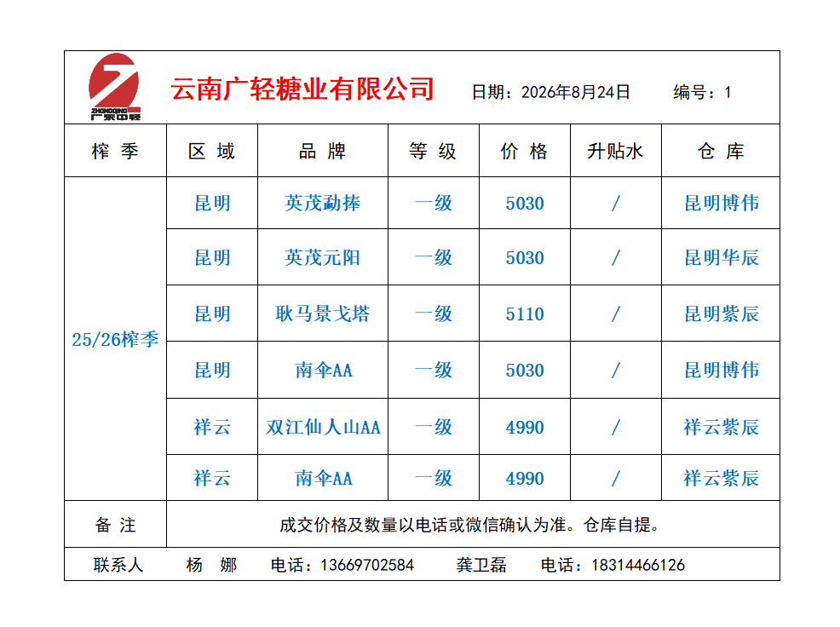Click region 祥云 in 双江仙人山AA row

click(212, 427)
